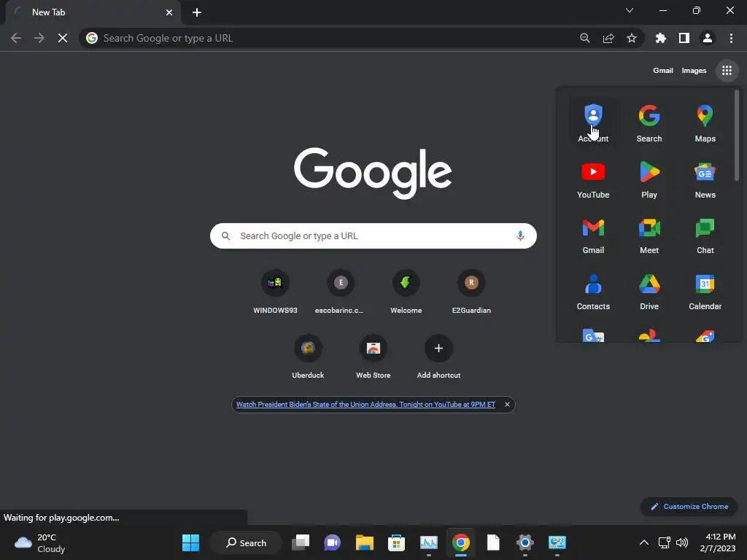Click the share page icon
The image size is (747, 560).
(x=608, y=38)
